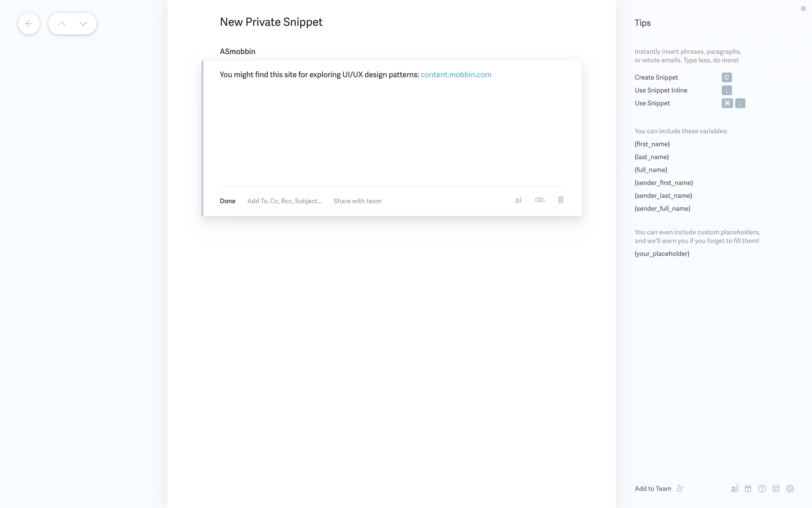
Task: Open settings gear icon
Action: click(x=790, y=489)
